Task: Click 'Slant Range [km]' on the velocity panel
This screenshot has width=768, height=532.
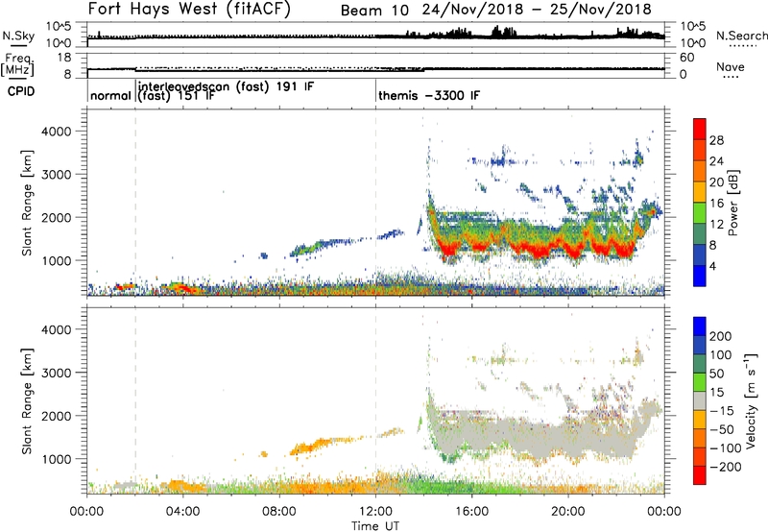Action: [27, 401]
